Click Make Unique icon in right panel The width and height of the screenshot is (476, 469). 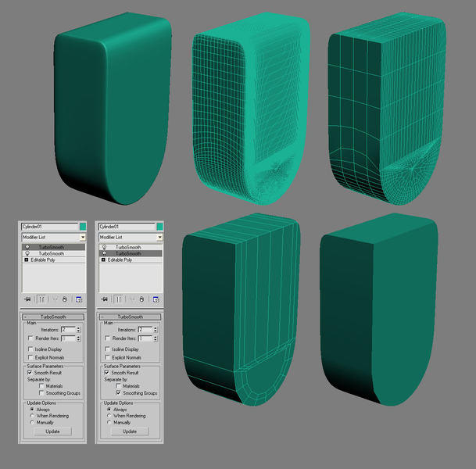click(x=132, y=299)
